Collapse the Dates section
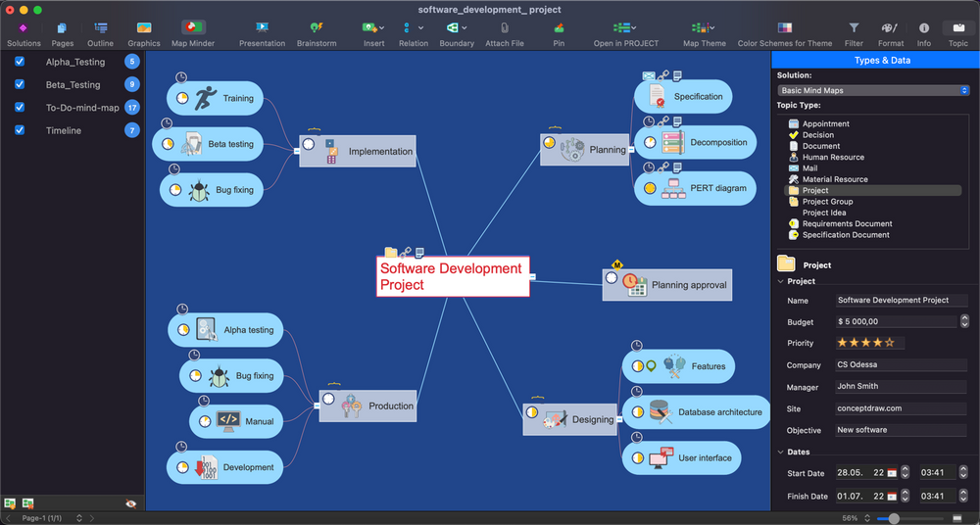 click(x=781, y=452)
